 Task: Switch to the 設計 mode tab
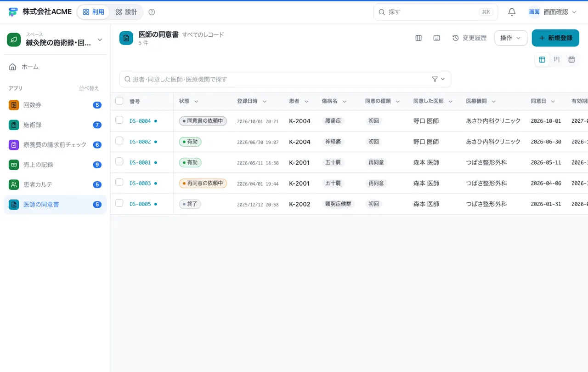[x=126, y=12]
